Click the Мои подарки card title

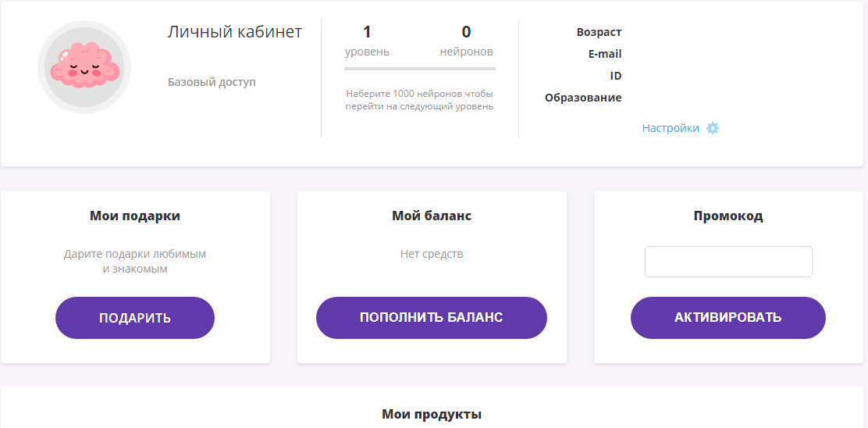pos(135,216)
